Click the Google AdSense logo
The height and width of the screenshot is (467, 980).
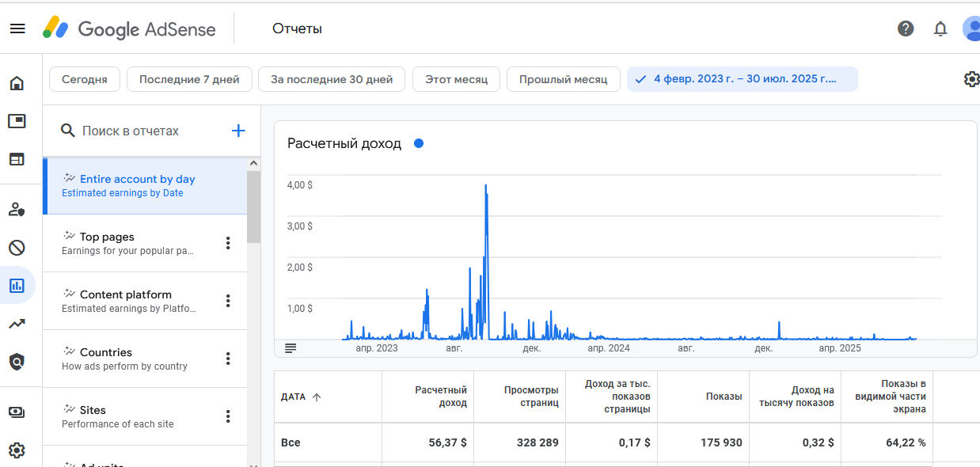pyautogui.click(x=129, y=29)
